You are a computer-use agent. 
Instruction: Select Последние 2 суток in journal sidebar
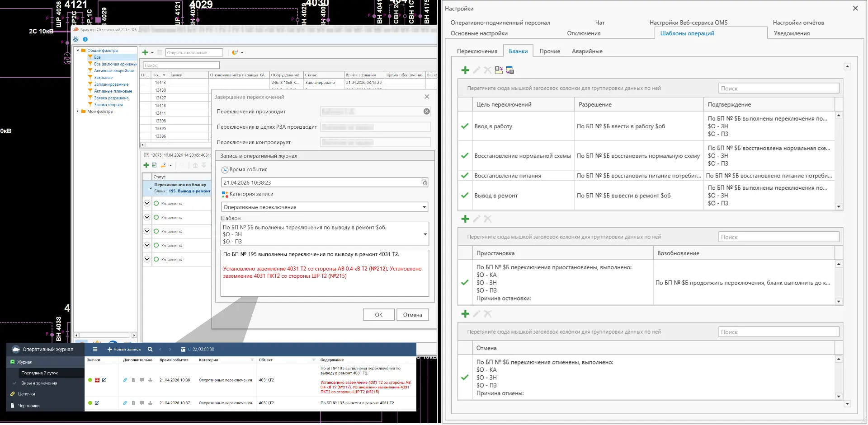(39, 373)
